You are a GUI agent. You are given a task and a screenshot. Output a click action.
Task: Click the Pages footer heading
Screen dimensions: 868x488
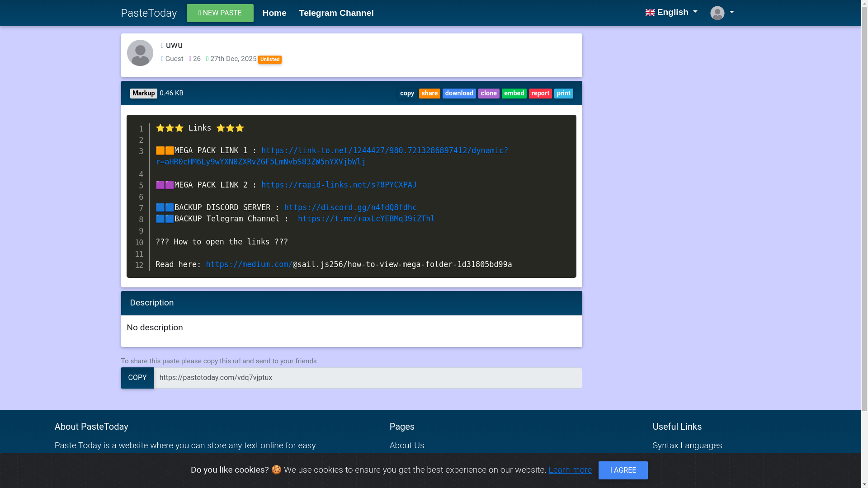click(402, 427)
